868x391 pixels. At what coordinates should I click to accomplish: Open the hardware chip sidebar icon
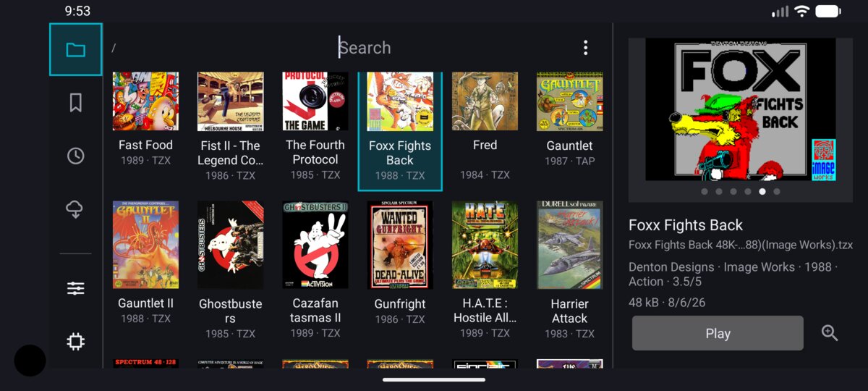point(75,341)
